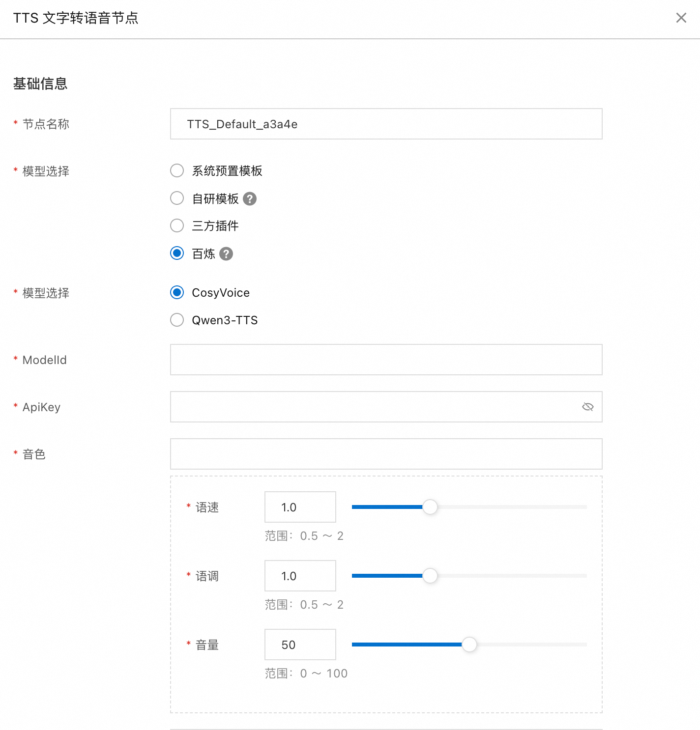This screenshot has width=700, height=730.
Task: Click the 节点名称 input field
Action: click(386, 124)
